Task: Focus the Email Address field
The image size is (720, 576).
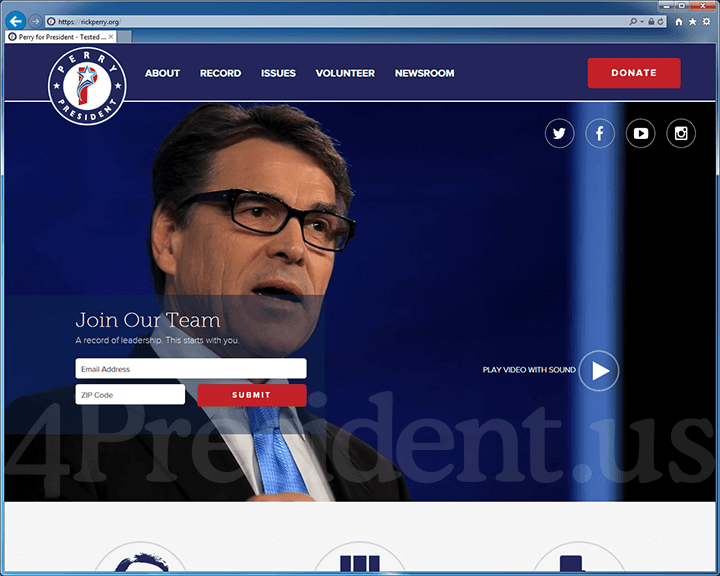Action: [191, 369]
